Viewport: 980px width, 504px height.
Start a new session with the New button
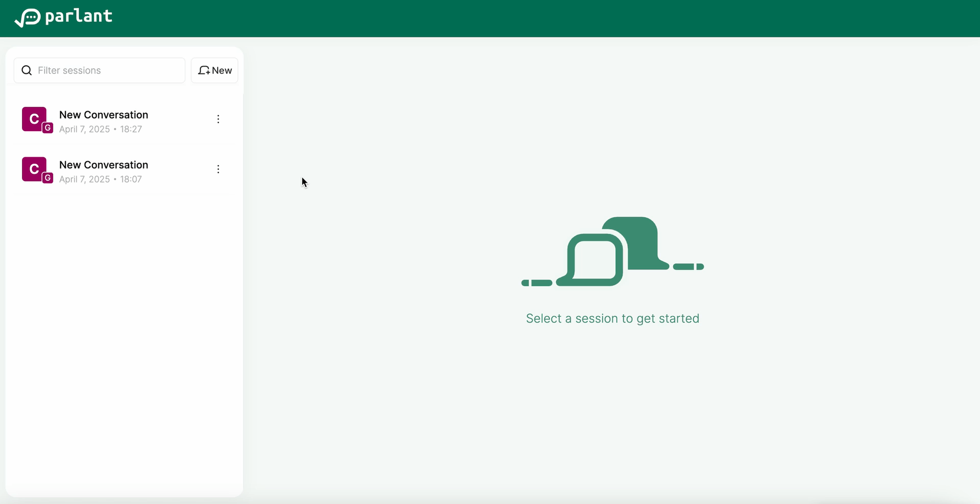tap(214, 70)
